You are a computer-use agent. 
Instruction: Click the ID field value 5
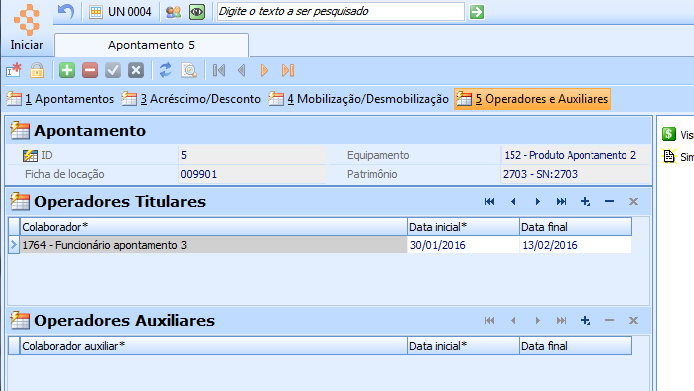coord(252,155)
